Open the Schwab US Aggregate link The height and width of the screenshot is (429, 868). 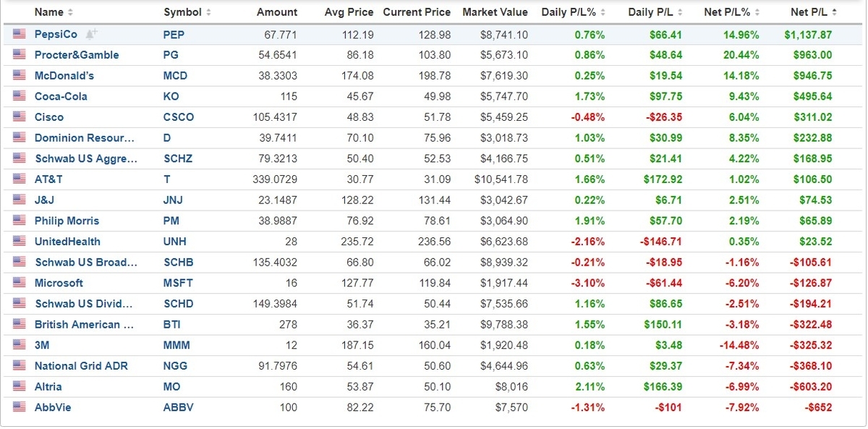pyautogui.click(x=86, y=158)
